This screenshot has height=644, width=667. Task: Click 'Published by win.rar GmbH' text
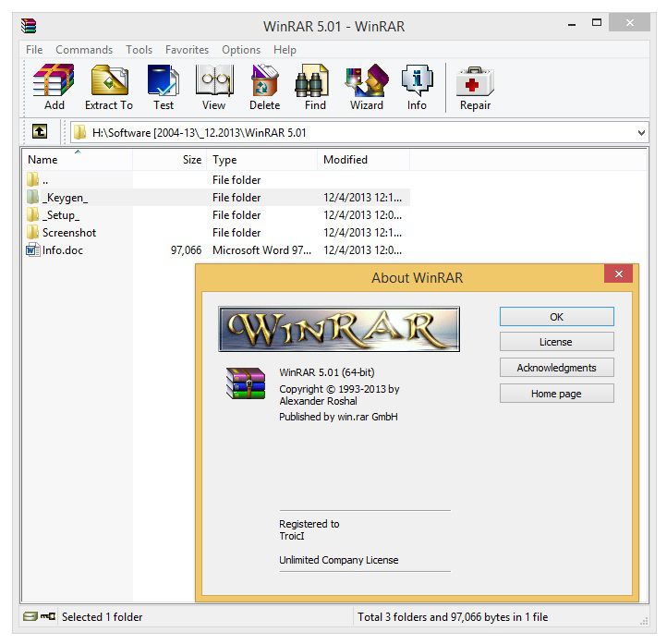click(338, 417)
